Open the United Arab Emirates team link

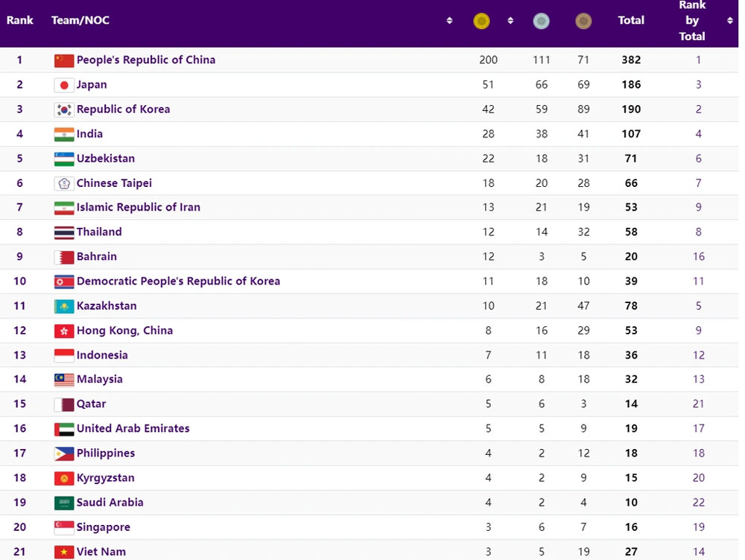133,429
